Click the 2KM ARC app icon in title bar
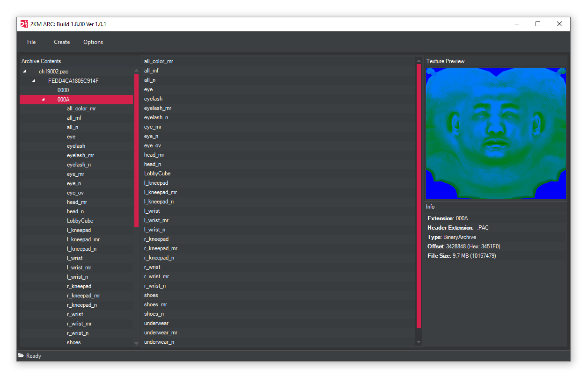Viewport: 588px width, 376px height. coord(24,24)
